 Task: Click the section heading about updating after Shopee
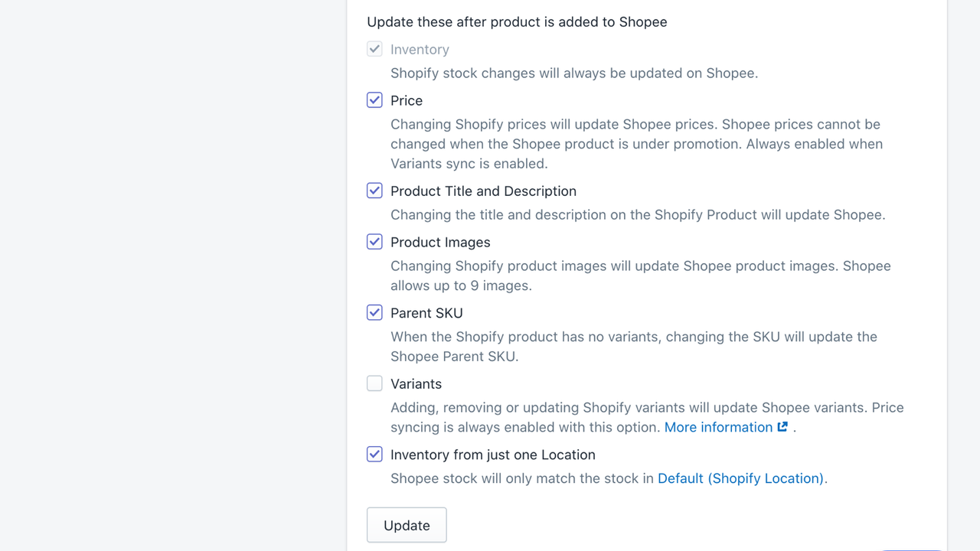pos(517,21)
